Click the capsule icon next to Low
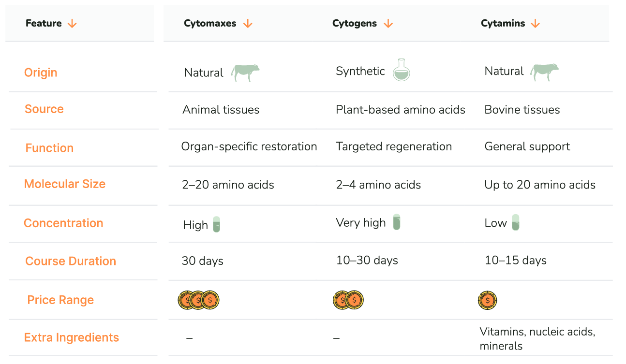Viewport: 626px width, 364px height. [515, 222]
